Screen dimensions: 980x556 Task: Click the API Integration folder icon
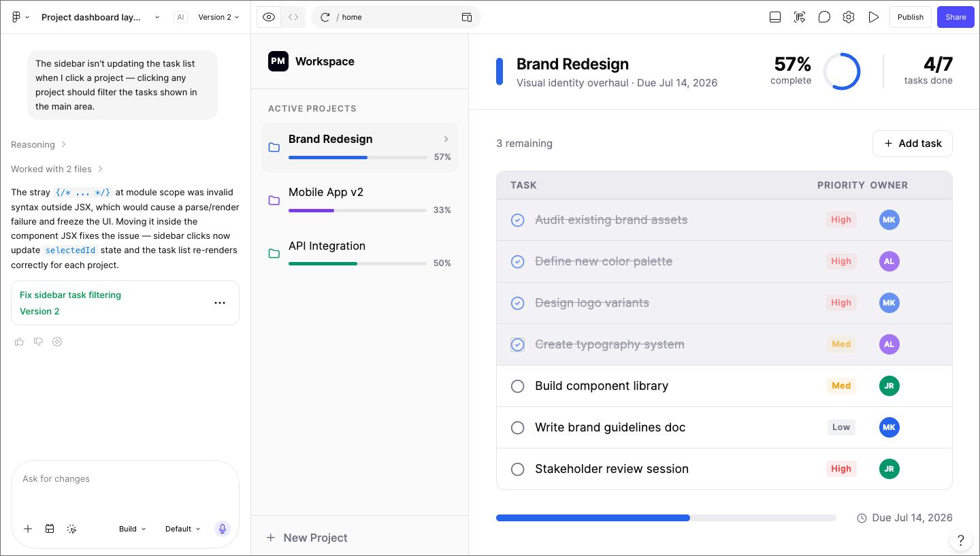pyautogui.click(x=274, y=254)
